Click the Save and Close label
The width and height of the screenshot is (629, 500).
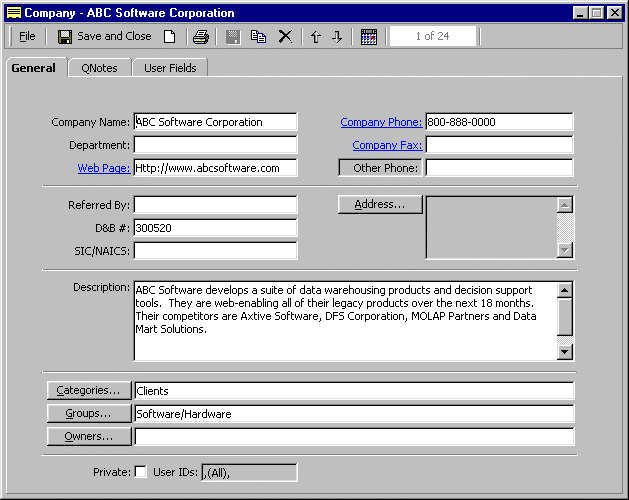coord(114,36)
